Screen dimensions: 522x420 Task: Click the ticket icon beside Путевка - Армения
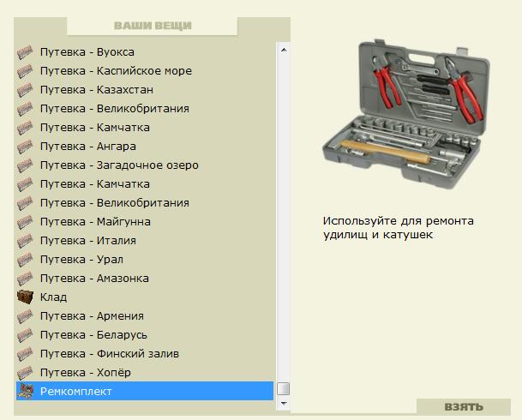(x=25, y=316)
